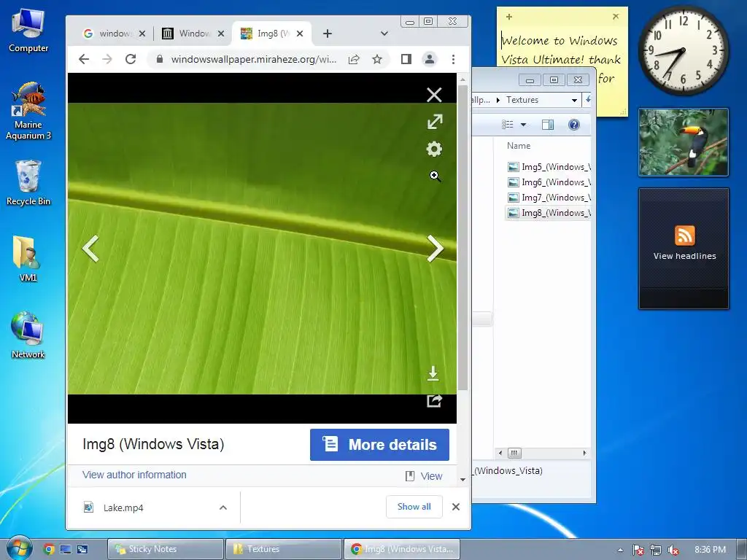Open address dropdown arrow in Textures window
Screen dimensions: 747x560
click(574, 101)
